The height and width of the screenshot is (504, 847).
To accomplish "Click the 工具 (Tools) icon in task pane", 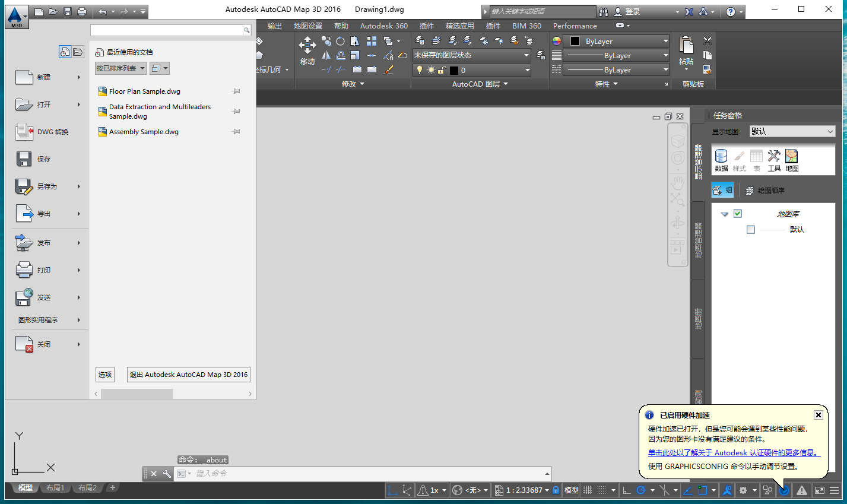I will coord(773,157).
